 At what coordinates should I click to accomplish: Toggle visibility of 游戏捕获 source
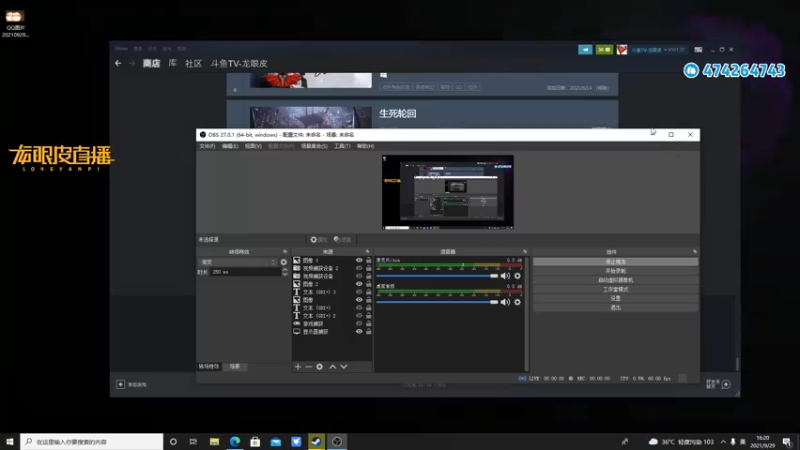(x=359, y=323)
